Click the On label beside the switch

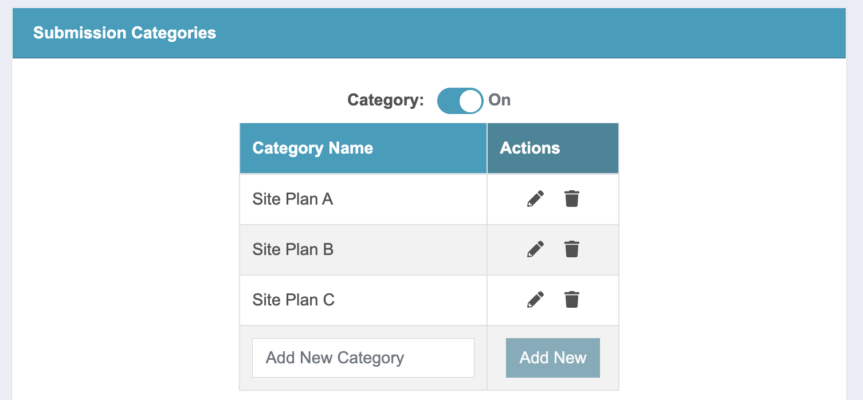click(499, 100)
